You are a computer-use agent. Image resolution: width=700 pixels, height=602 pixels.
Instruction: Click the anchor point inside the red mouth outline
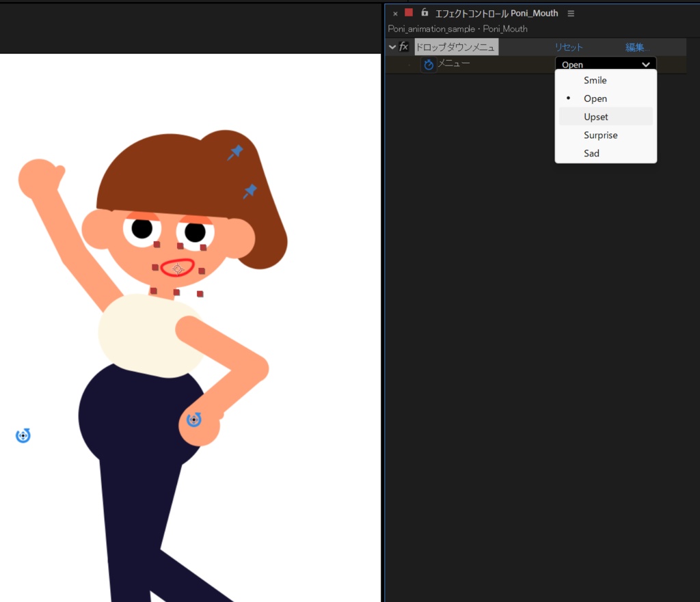(x=178, y=268)
